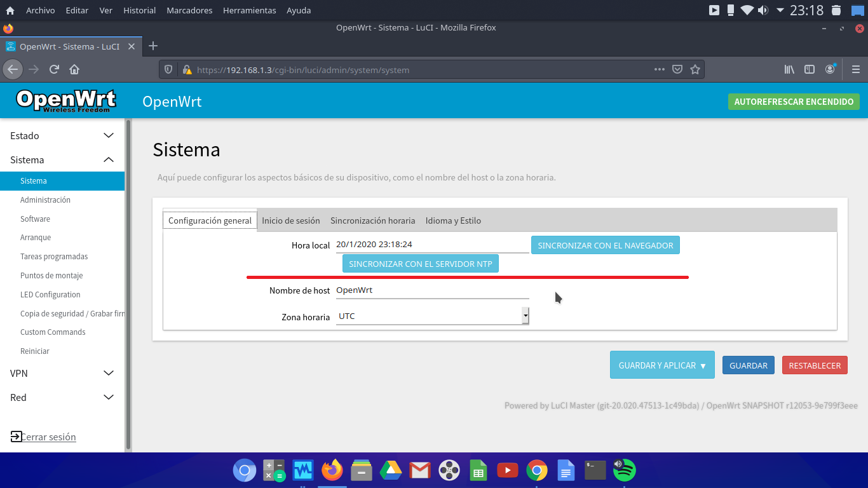
Task: Open the Firefox account icon
Action: point(831,69)
